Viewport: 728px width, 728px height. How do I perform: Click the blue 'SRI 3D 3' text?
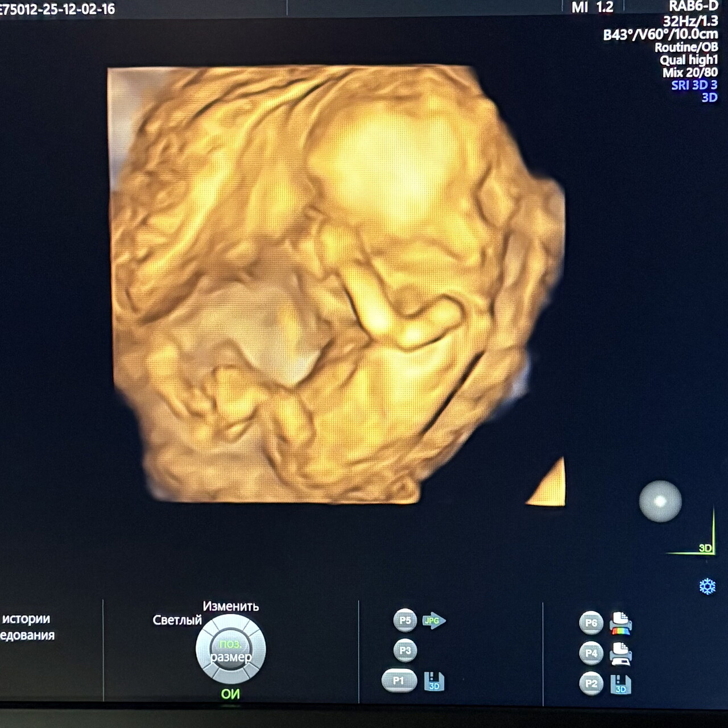click(x=694, y=85)
